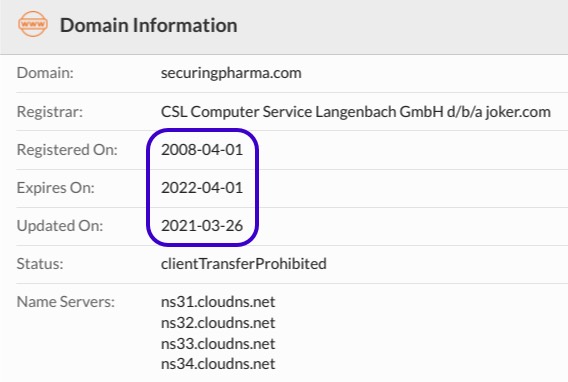Viewport: 568px width, 382px height.
Task: Click name server ns33.cloudns.net
Action: [x=218, y=344]
